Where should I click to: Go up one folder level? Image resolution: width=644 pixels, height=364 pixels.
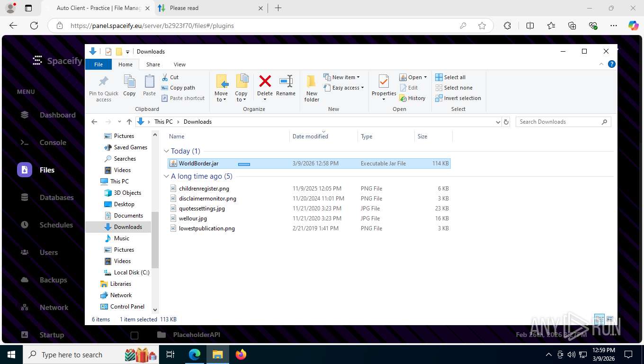(129, 122)
